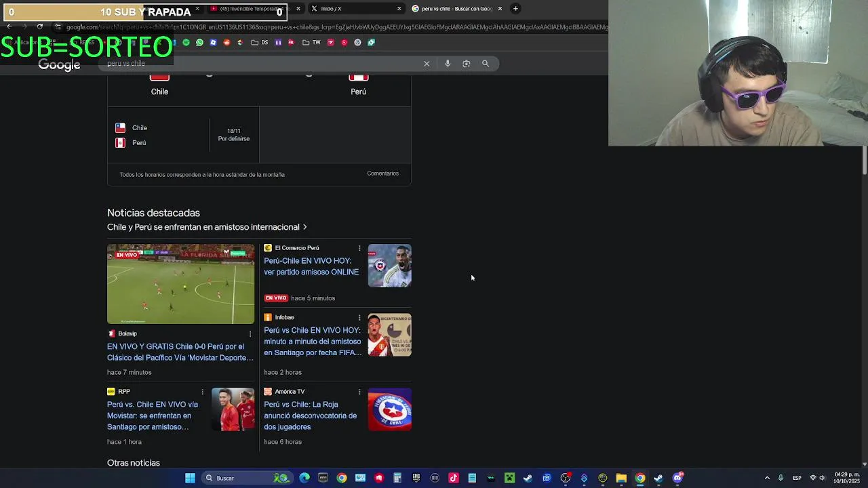
Task: Open the 4K red bookmark icon
Action: click(291, 42)
